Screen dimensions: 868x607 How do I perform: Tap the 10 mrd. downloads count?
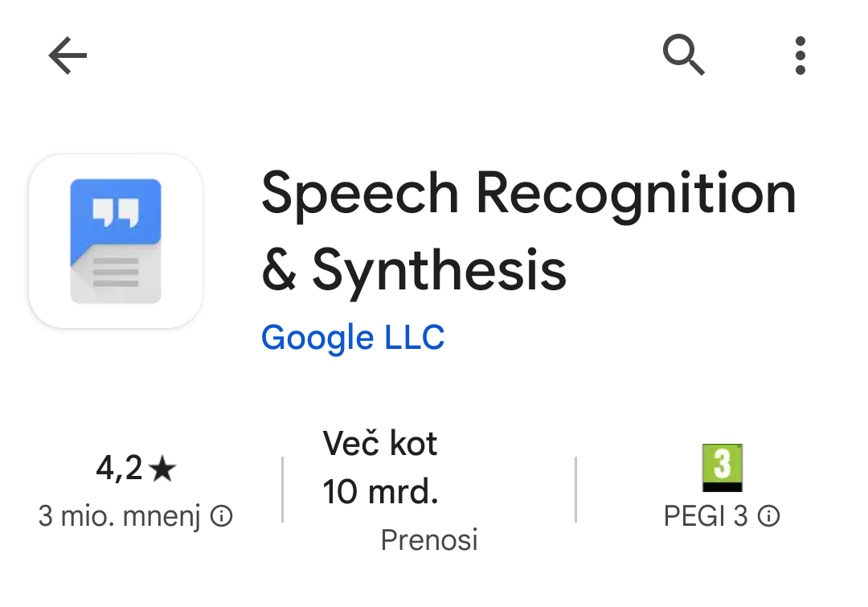point(380,491)
